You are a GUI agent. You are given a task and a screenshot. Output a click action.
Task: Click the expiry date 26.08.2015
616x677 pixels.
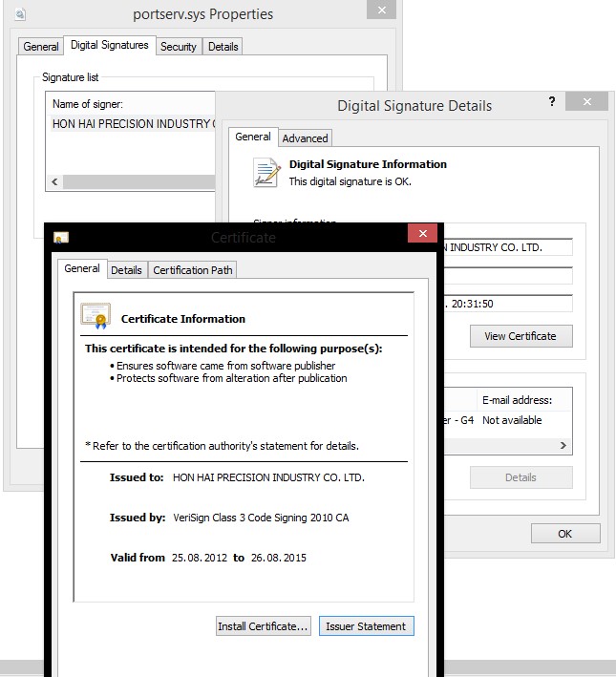tap(279, 558)
